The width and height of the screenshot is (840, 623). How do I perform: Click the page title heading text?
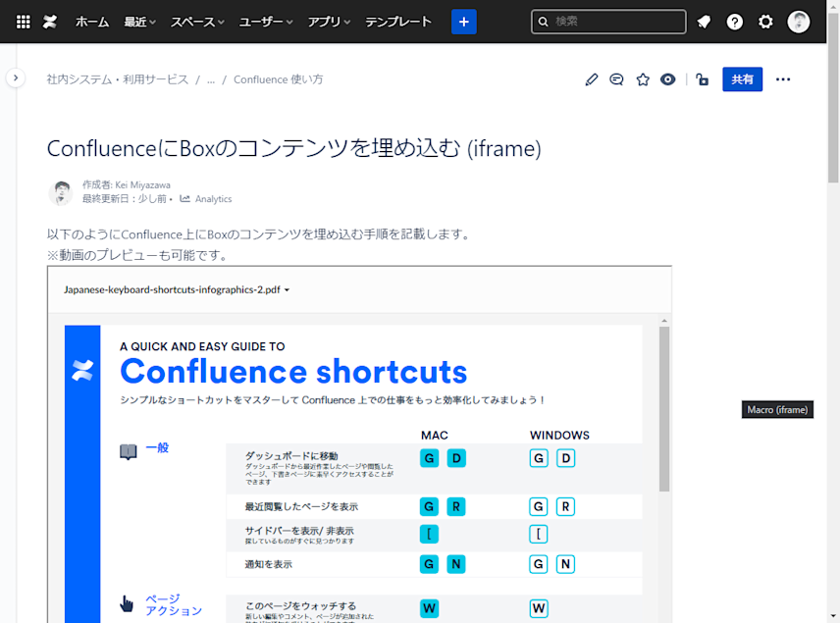294,148
